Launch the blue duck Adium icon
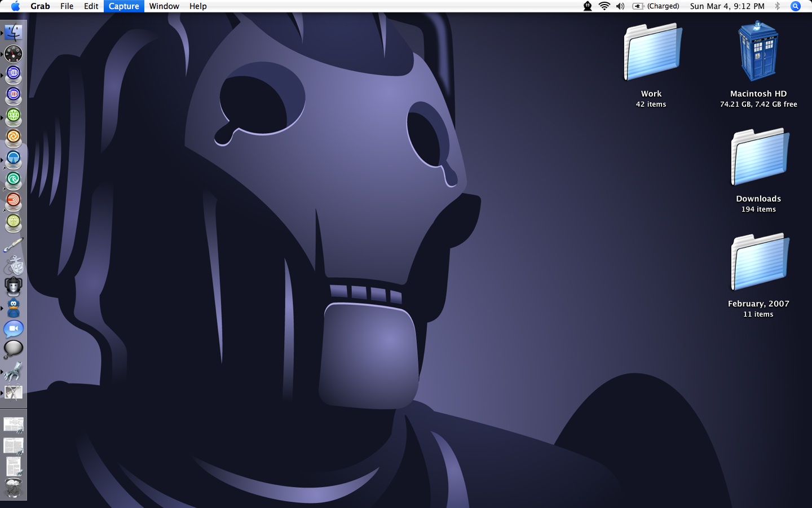 pyautogui.click(x=14, y=308)
